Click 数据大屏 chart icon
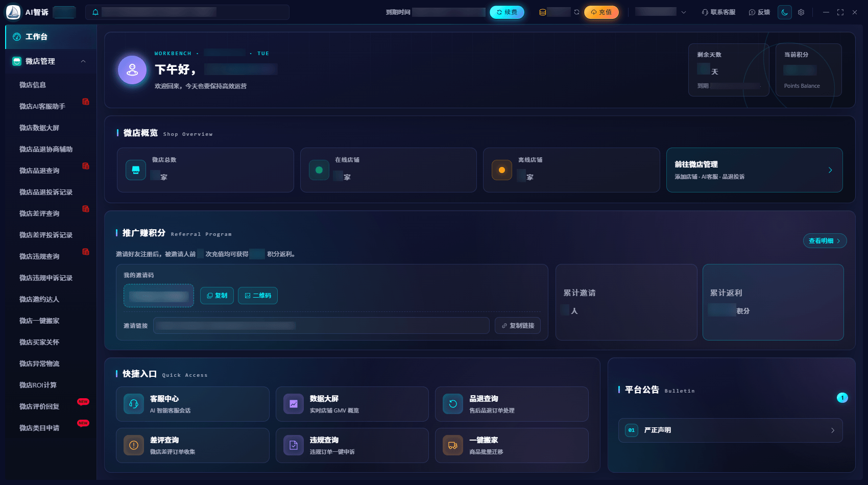Image resolution: width=868 pixels, height=485 pixels. [294, 404]
